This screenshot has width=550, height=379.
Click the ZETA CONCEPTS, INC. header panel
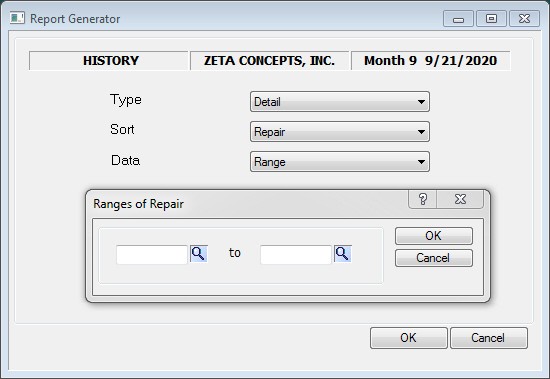click(269, 61)
